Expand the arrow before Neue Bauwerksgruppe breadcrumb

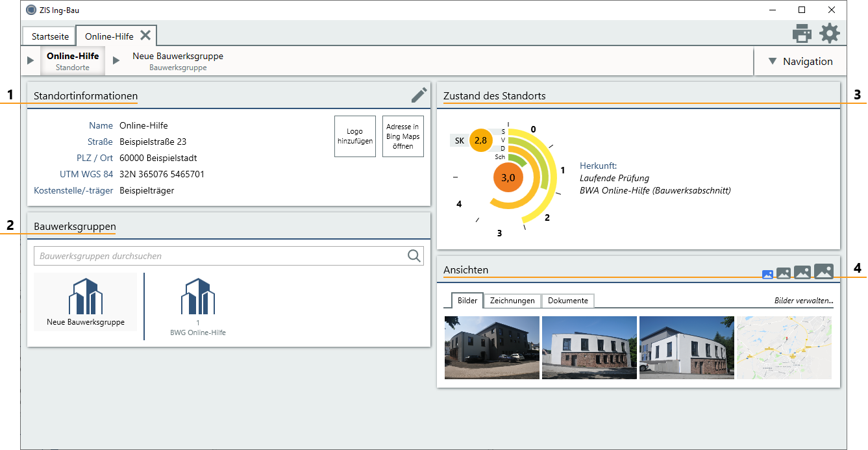pyautogui.click(x=116, y=60)
